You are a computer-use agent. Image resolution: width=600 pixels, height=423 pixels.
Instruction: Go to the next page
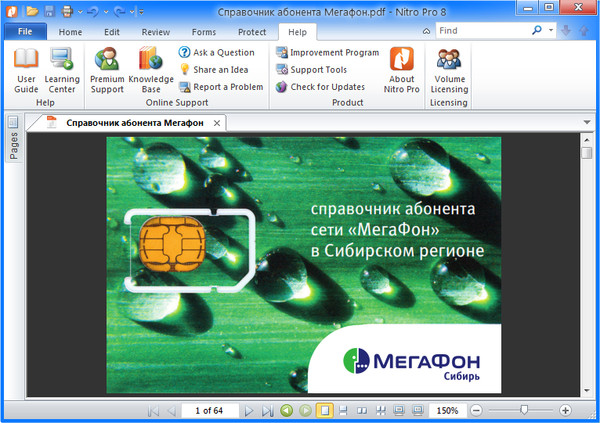click(x=249, y=411)
